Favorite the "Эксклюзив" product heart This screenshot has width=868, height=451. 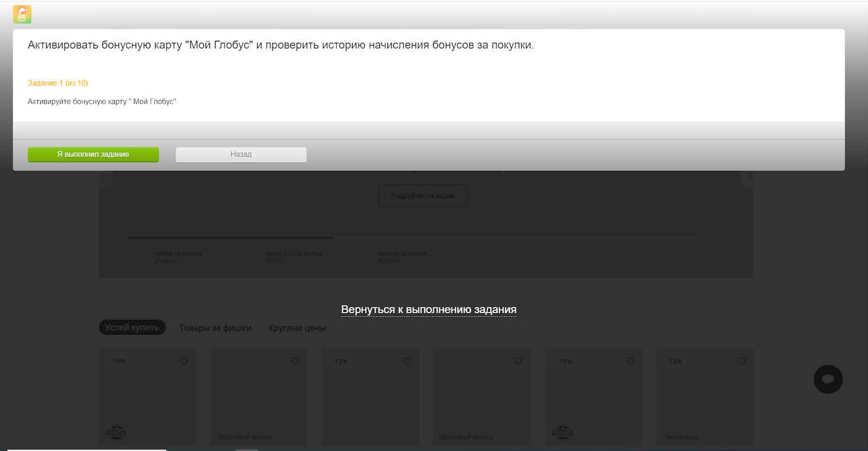tap(742, 361)
